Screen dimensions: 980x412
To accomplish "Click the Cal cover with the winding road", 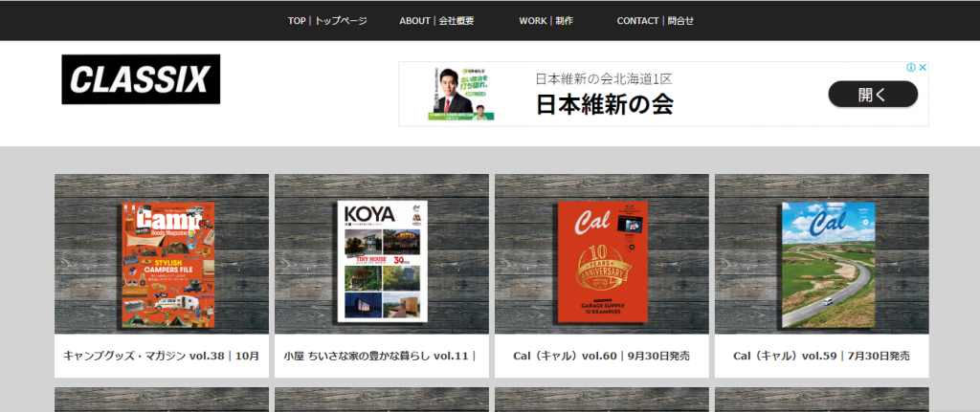I will tap(822, 261).
